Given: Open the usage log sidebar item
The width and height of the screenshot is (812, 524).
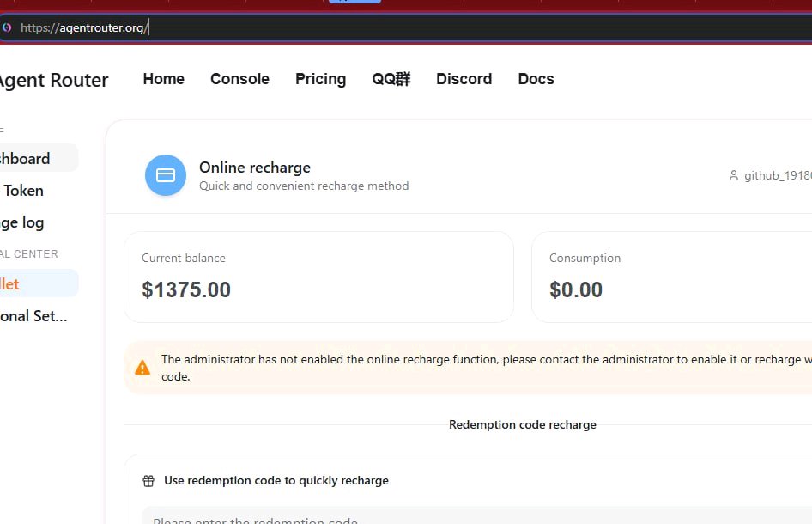Looking at the screenshot, I should pos(21,222).
